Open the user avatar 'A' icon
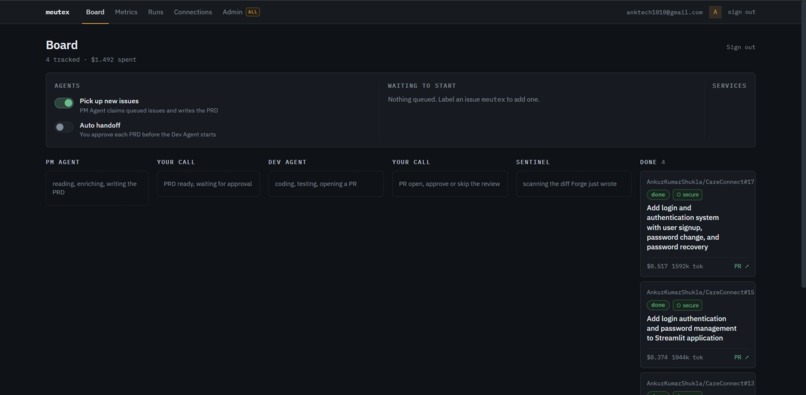The width and height of the screenshot is (806, 395). (715, 12)
